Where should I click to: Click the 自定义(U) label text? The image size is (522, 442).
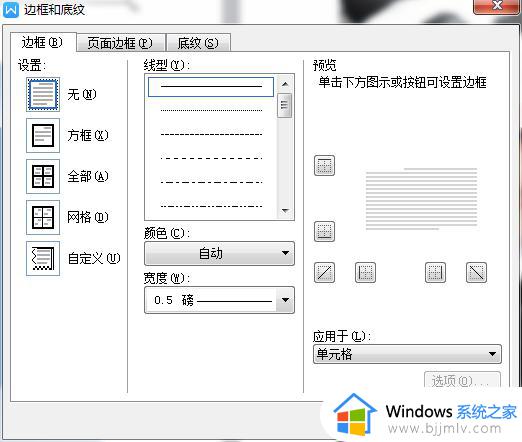coord(94,258)
